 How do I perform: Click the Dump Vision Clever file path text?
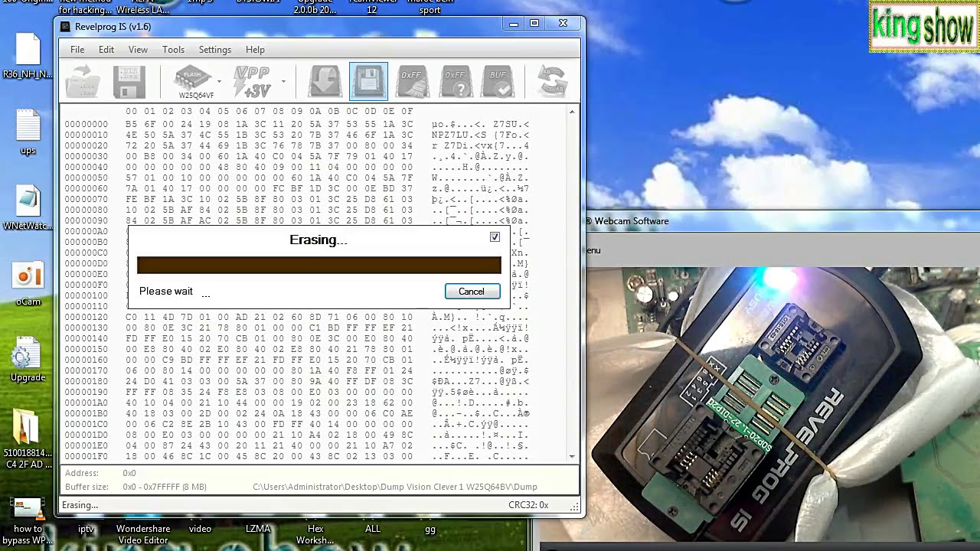[x=395, y=487]
